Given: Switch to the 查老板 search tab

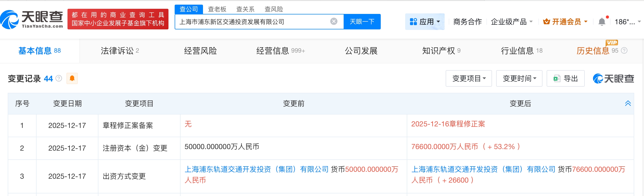Looking at the screenshot, I should click(x=217, y=9).
